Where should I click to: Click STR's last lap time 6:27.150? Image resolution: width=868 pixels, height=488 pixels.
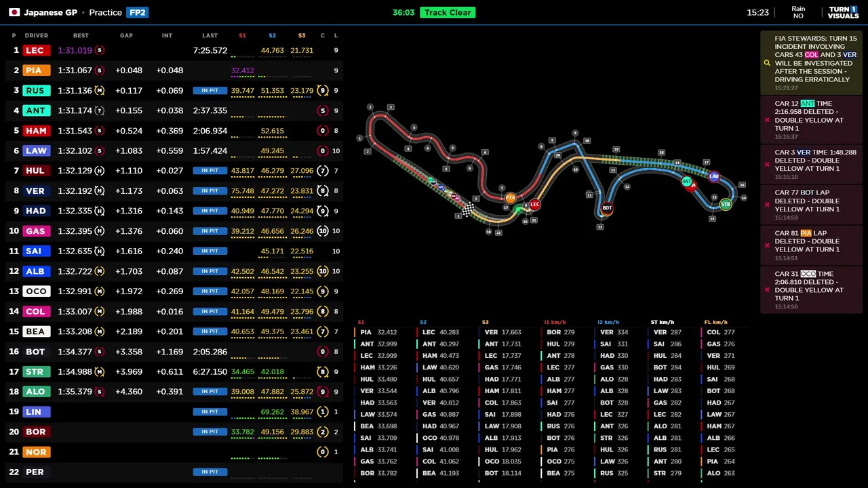coord(210,371)
